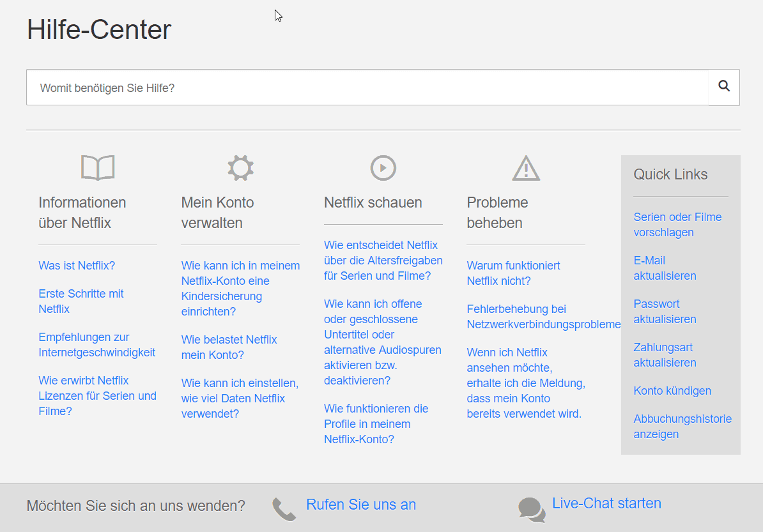
Task: Click the 'Netflix schauen' category heading
Action: (x=373, y=202)
